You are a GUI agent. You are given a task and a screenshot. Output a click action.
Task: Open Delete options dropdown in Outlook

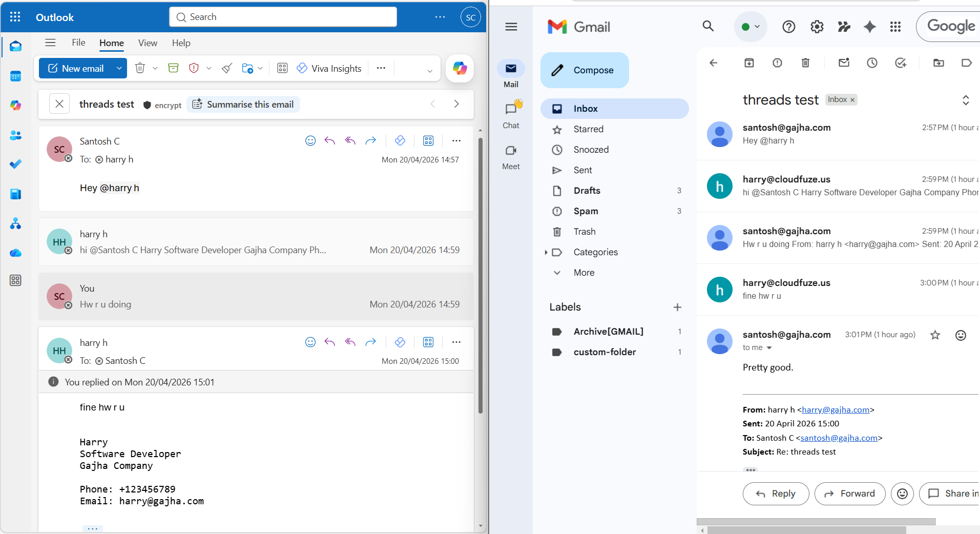pyautogui.click(x=155, y=68)
